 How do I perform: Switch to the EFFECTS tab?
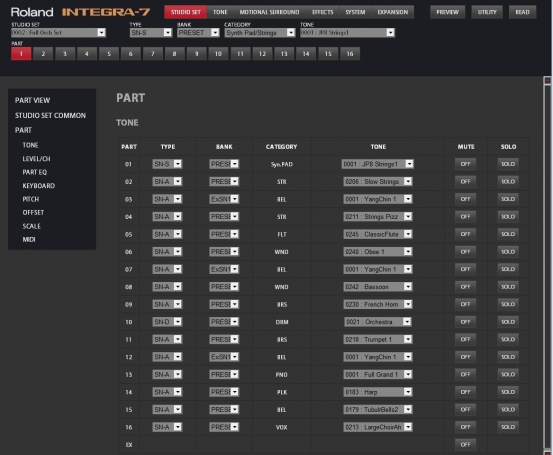click(x=322, y=12)
